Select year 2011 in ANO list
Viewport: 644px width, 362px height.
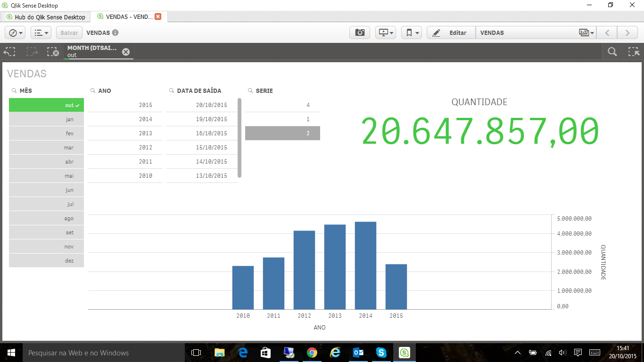pyautogui.click(x=125, y=162)
